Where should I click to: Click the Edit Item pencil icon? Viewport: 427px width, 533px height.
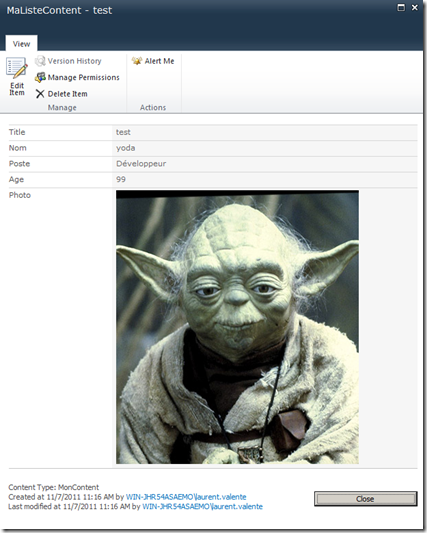pos(17,68)
